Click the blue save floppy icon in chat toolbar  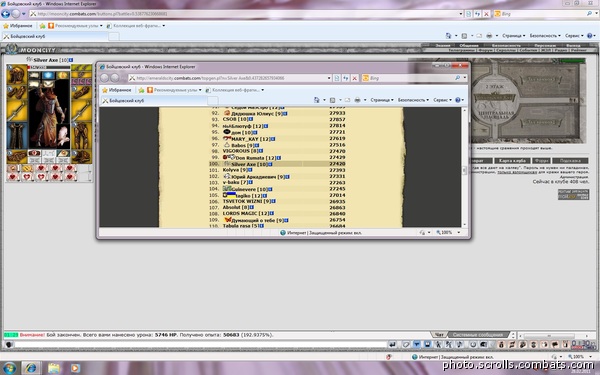pyautogui.click(x=427, y=345)
